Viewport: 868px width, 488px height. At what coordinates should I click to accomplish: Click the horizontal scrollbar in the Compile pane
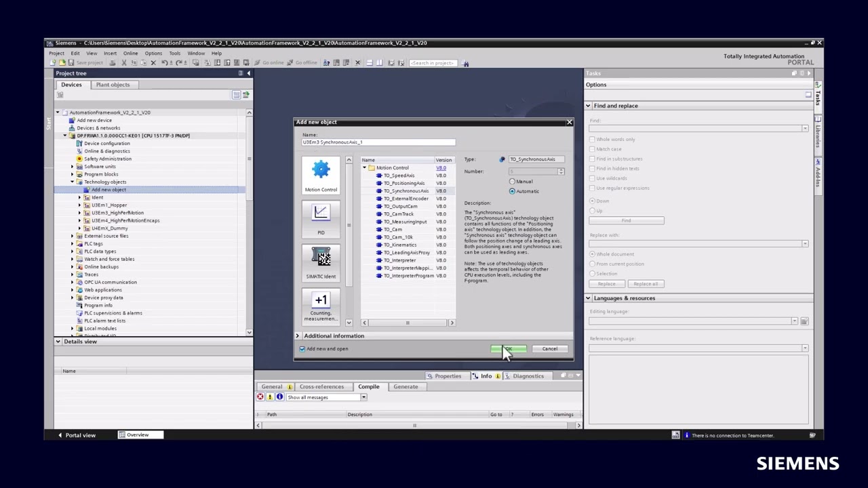[418, 426]
